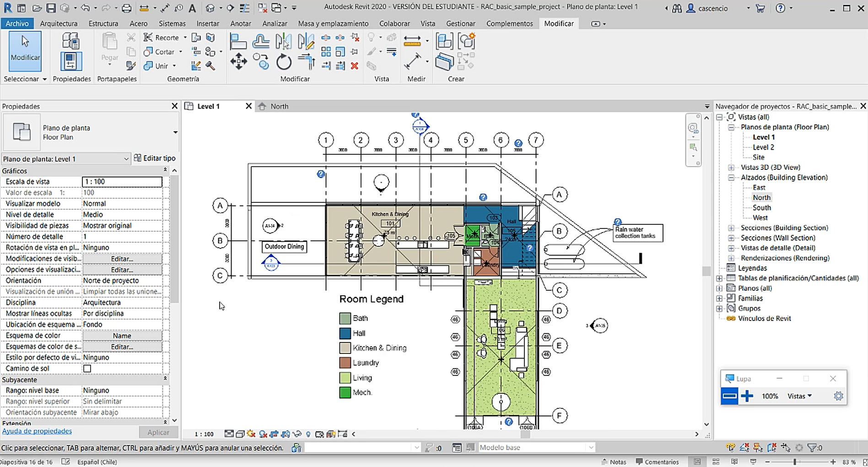Open the Arquitectura ribbon tab
The image size is (868, 467).
[x=59, y=23]
